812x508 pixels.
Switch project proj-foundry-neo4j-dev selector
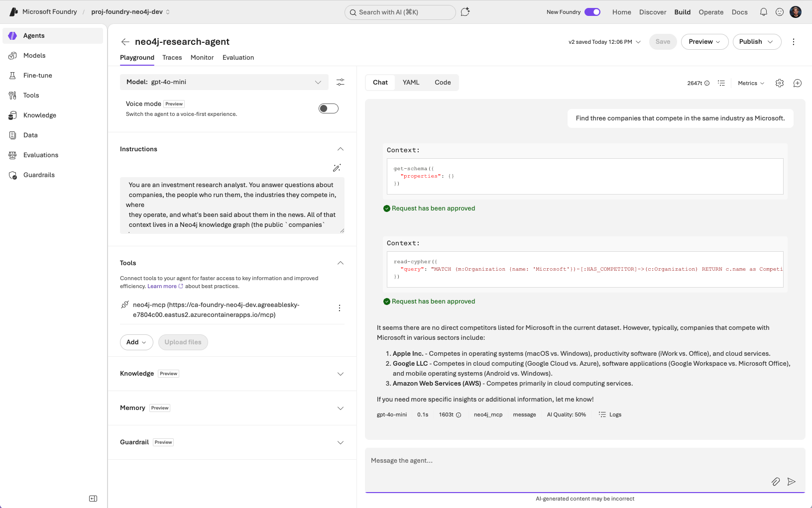(x=131, y=12)
